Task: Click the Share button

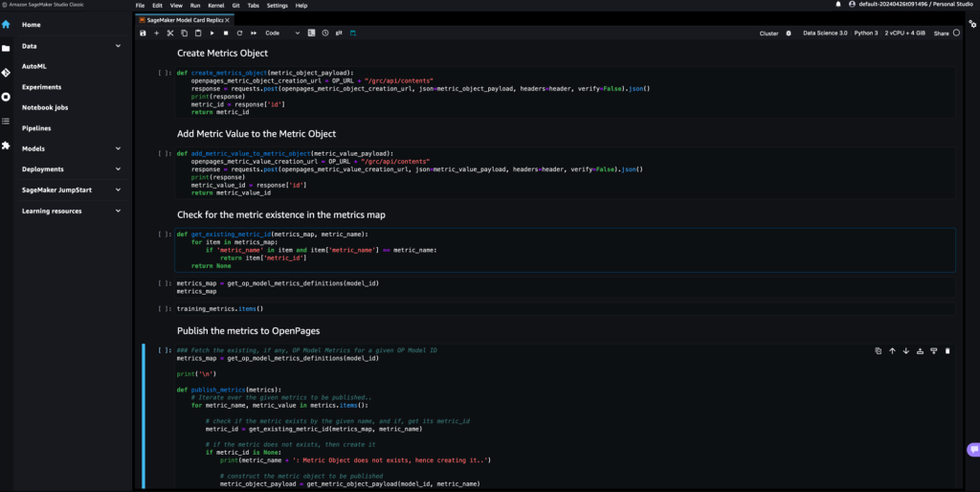Action: click(x=942, y=34)
